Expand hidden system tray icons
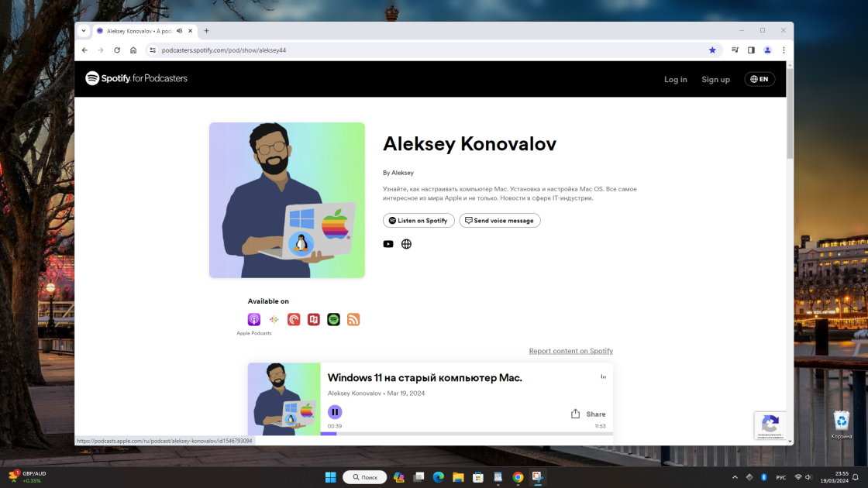This screenshot has height=488, width=868. pyautogui.click(x=735, y=477)
